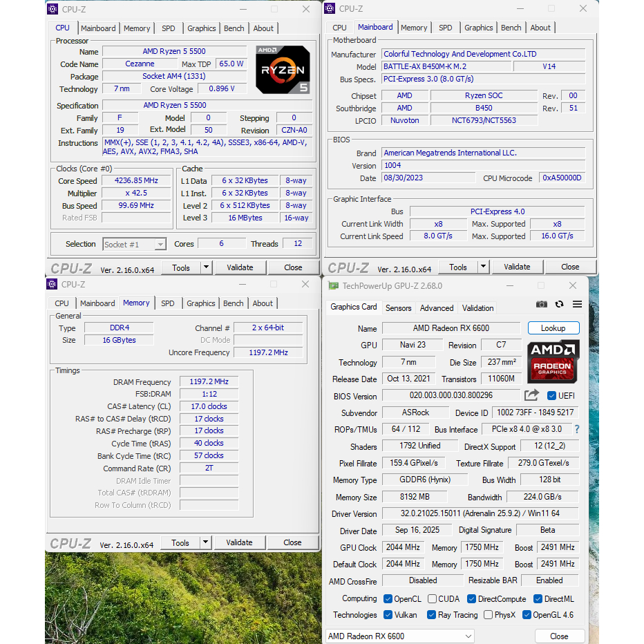This screenshot has height=644, width=644.
Task: Toggle the UEFI checkbox
Action: 551,396
